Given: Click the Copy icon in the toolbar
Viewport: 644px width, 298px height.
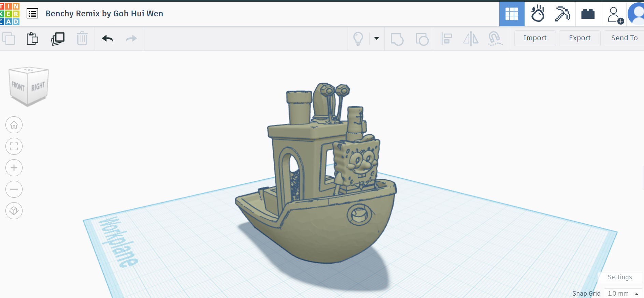Looking at the screenshot, I should 9,39.
